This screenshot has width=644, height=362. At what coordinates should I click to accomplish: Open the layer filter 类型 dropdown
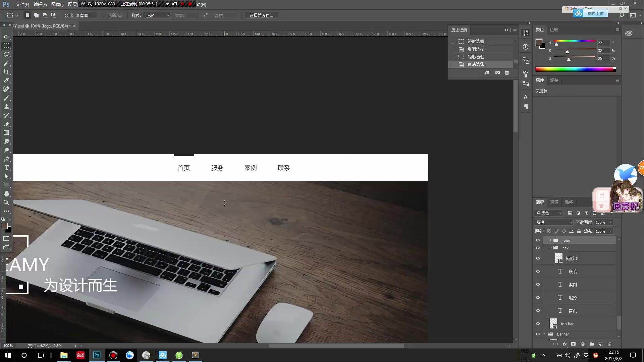pos(548,213)
